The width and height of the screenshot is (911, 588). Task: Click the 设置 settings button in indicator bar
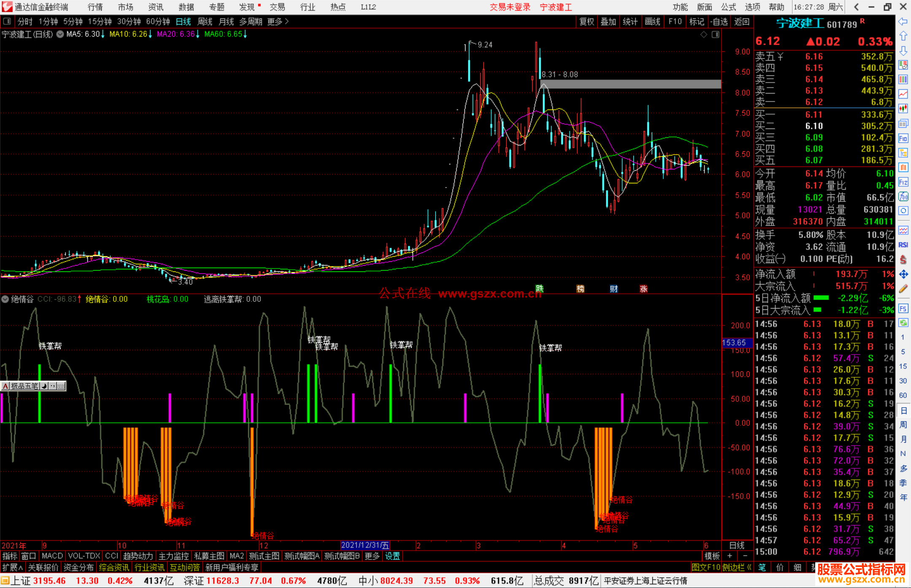[392, 556]
